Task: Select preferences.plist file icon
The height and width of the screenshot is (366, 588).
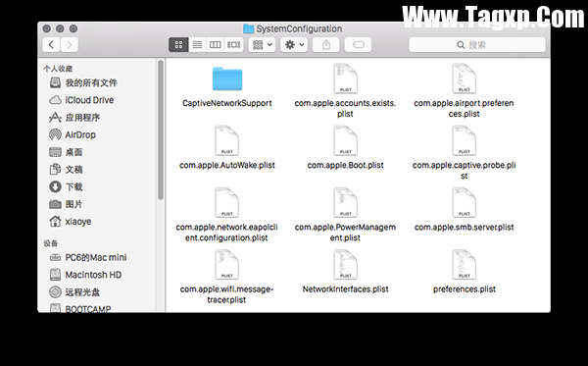Action: (464, 264)
